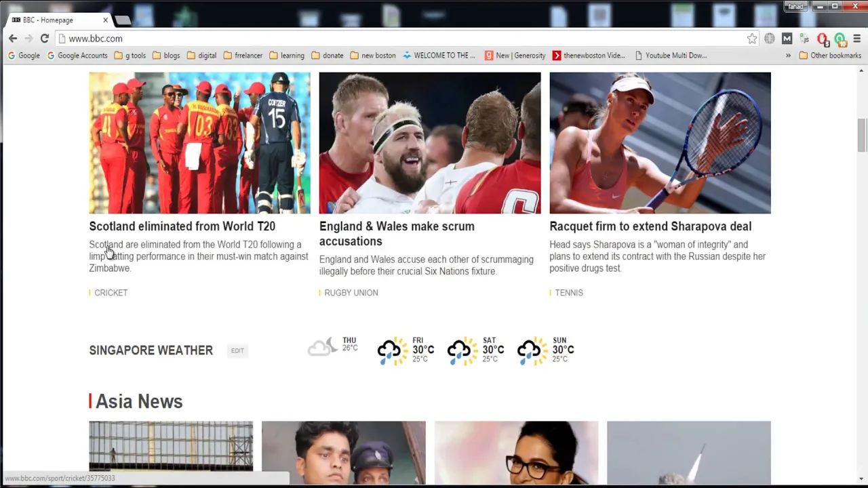Select the BBC - Homepage tab

58,20
